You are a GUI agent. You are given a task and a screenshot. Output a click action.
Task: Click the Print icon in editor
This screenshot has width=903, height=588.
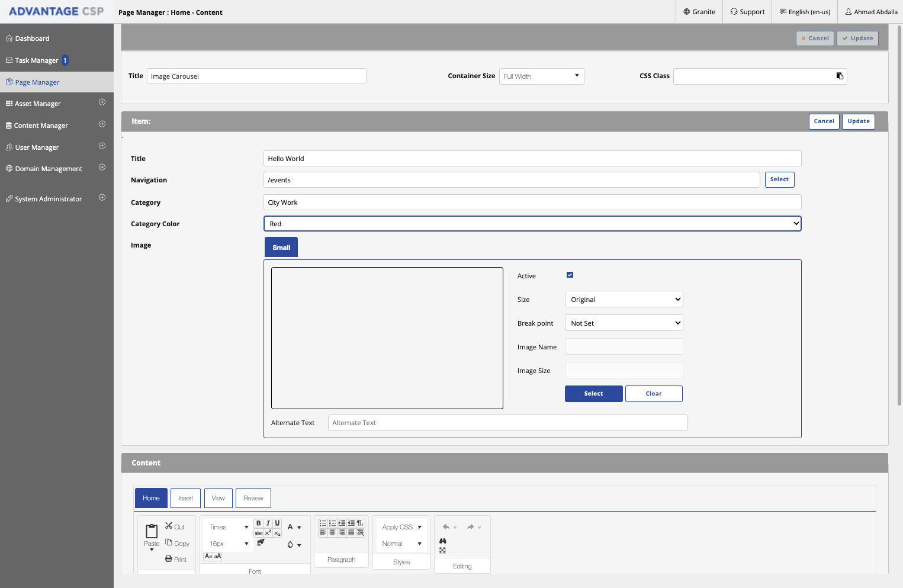(169, 559)
